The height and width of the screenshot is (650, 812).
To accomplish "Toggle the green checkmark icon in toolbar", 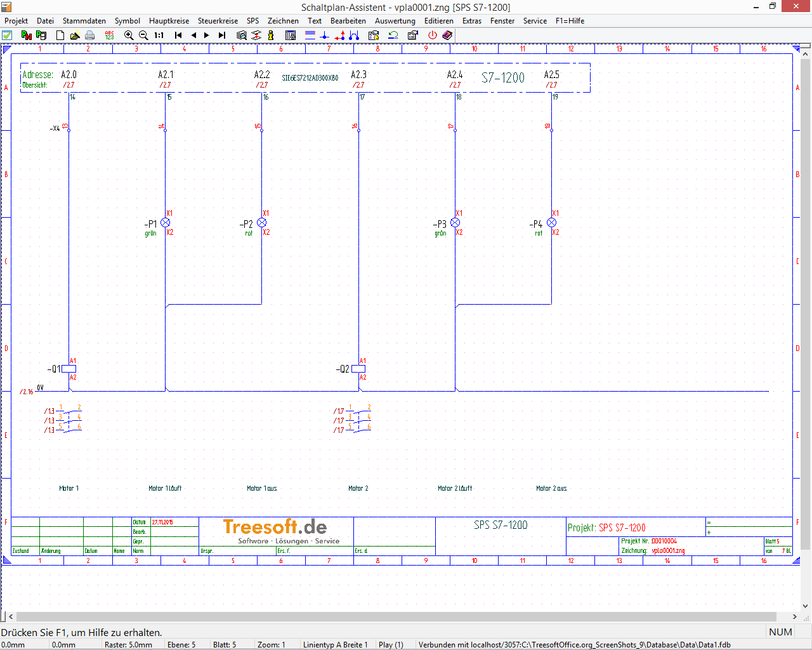I will point(7,36).
